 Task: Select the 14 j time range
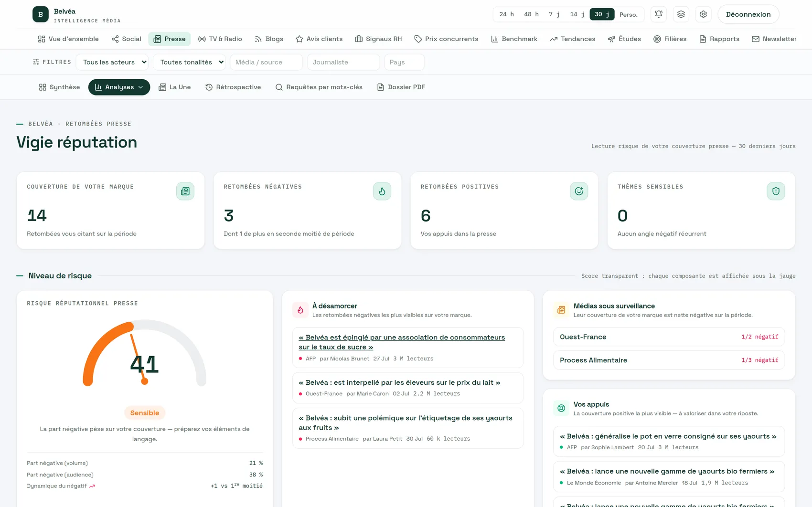[x=577, y=14]
